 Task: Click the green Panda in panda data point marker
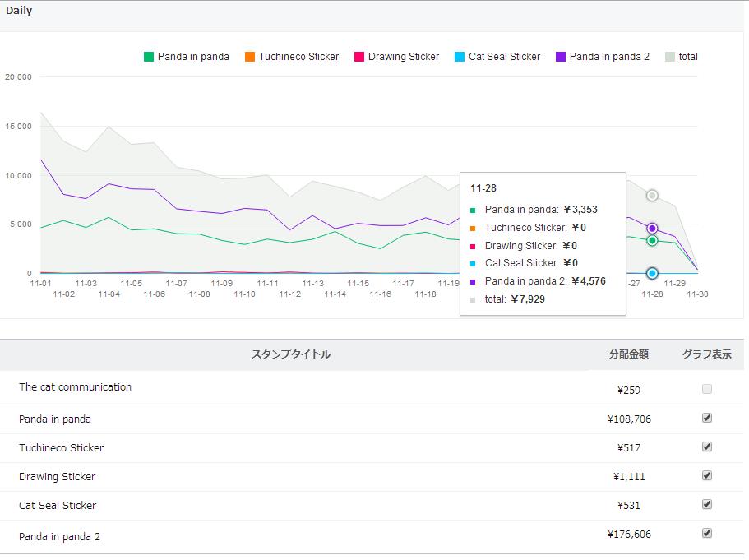pyautogui.click(x=652, y=240)
